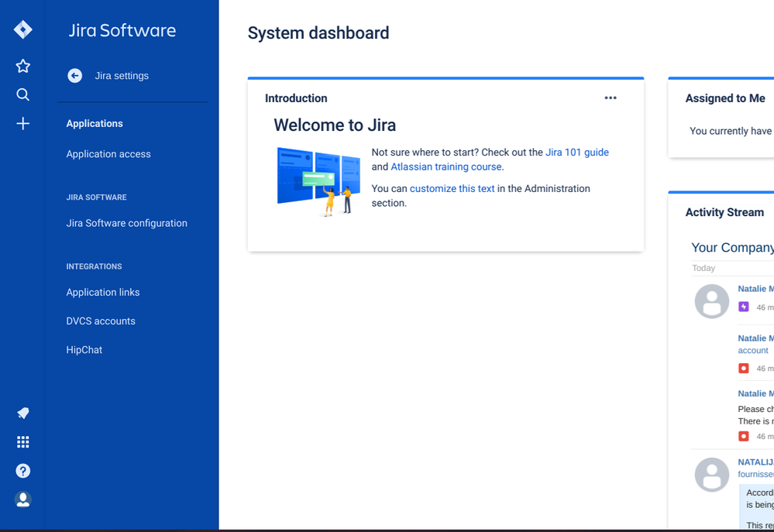Click the Your Company stream title
This screenshot has height=532, width=774.
pos(732,248)
